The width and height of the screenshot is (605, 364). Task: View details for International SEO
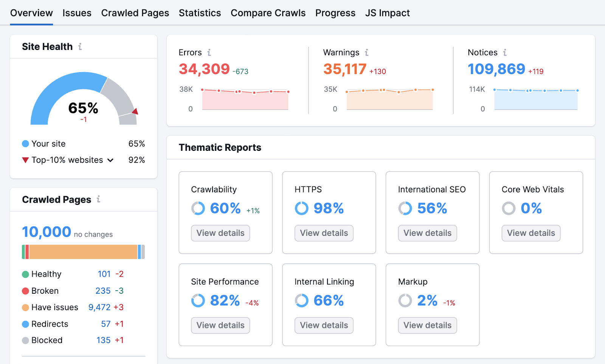tap(427, 233)
